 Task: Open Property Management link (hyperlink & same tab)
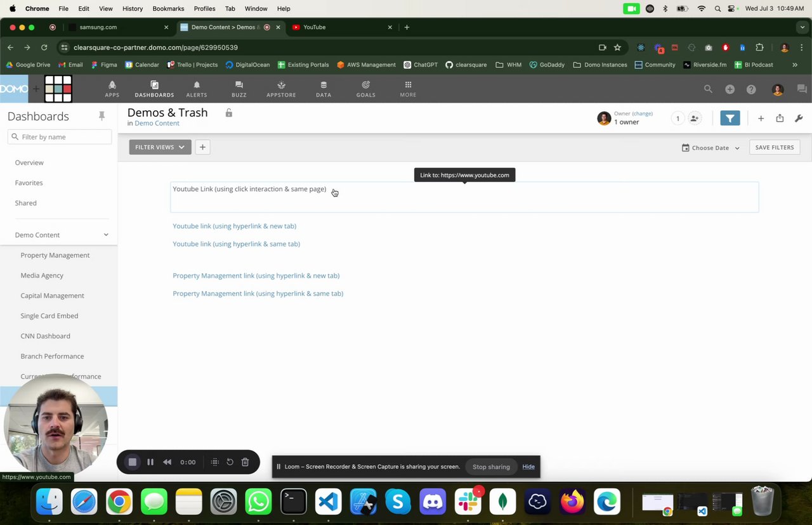point(258,293)
